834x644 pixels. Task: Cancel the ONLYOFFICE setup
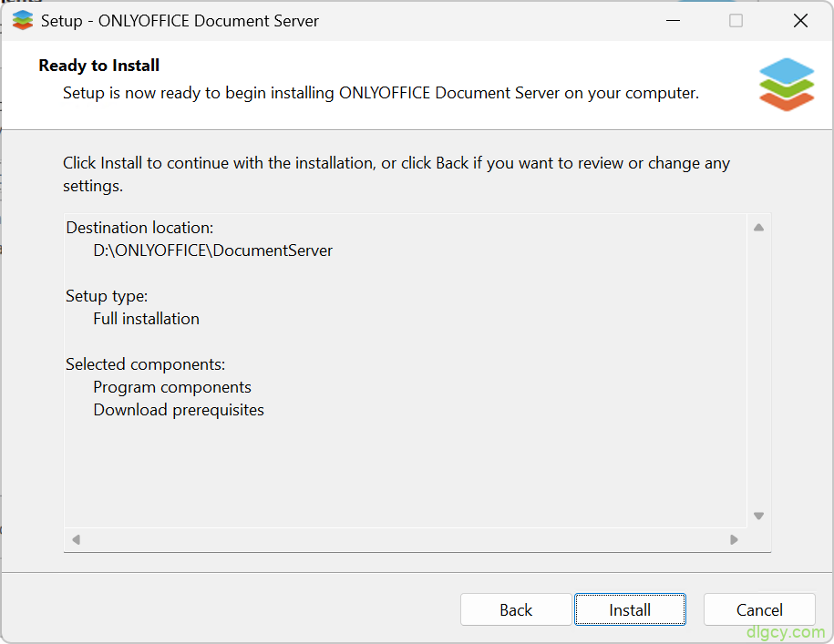coord(759,609)
